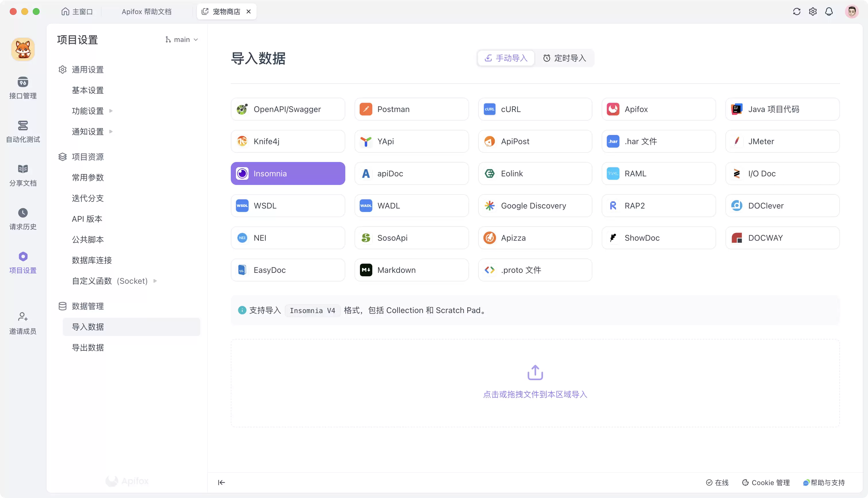
Task: Open 自动化测试 sidebar section
Action: point(23,132)
